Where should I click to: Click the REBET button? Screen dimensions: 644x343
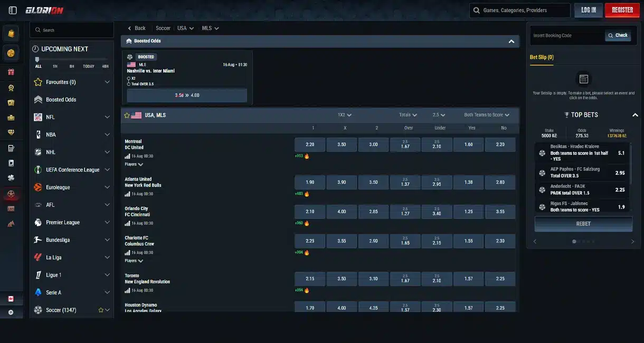point(583,224)
